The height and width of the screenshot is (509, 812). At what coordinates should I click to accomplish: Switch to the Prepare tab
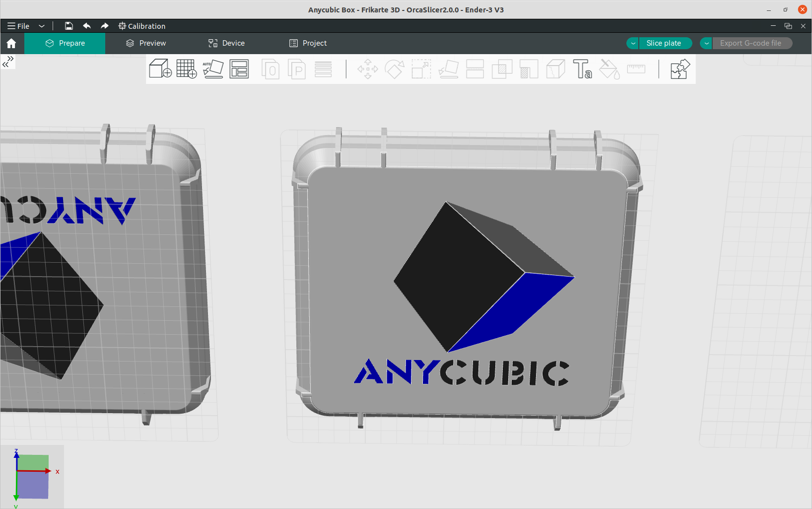pyautogui.click(x=65, y=43)
